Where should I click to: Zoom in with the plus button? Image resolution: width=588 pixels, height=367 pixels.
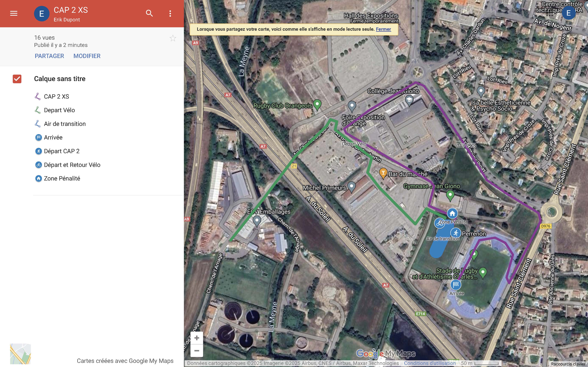click(x=197, y=338)
